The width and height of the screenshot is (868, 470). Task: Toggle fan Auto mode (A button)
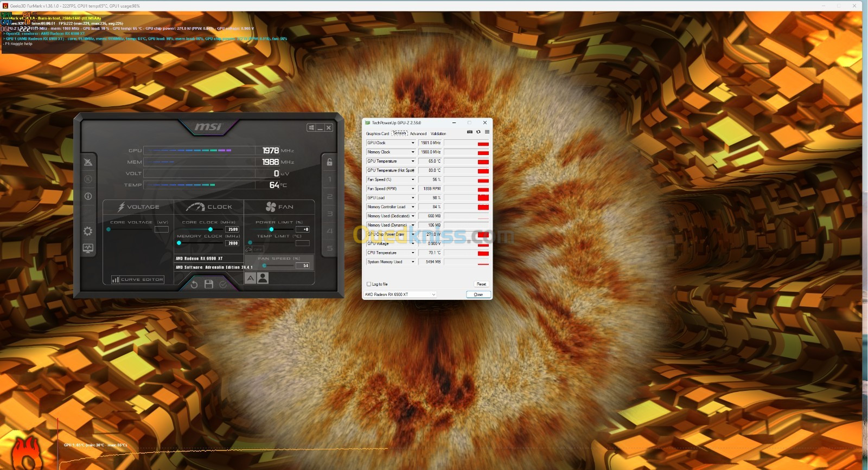(250, 278)
